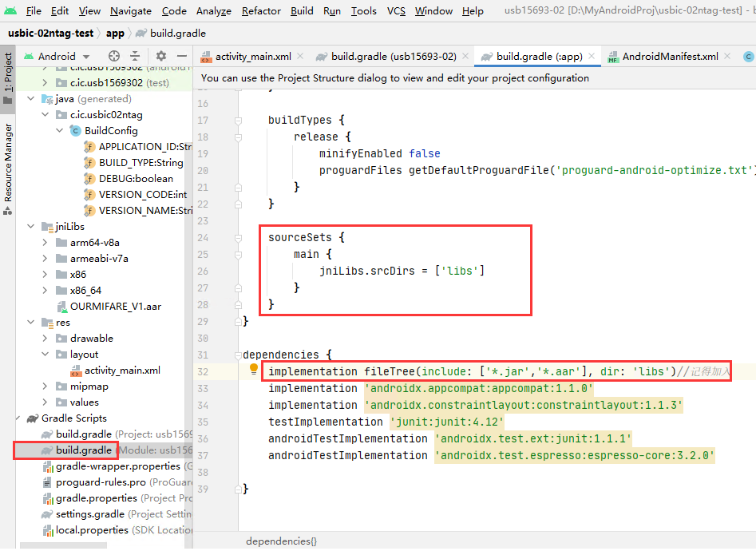This screenshot has width=756, height=551.
Task: Click the app breadcrumb in navigation bar
Action: 115,34
